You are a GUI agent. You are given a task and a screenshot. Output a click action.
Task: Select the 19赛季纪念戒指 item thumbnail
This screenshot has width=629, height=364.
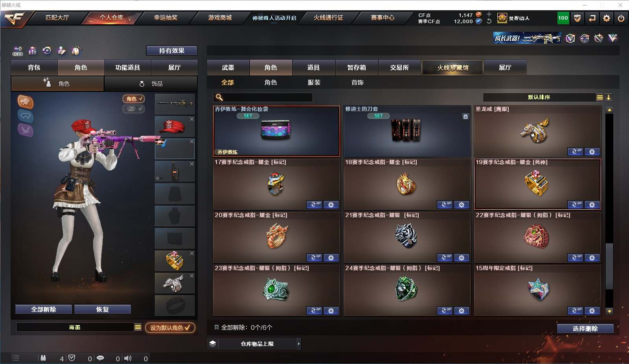pos(537,184)
